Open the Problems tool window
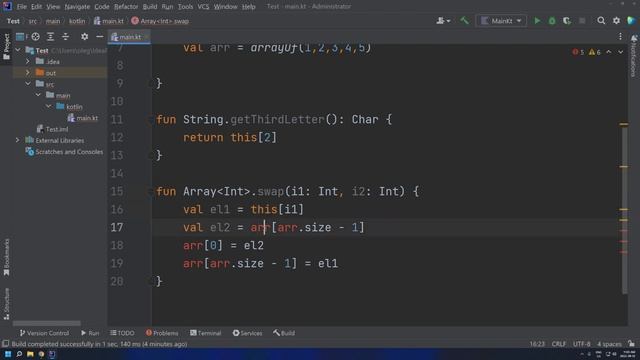This screenshot has width=640, height=360. 162,333
